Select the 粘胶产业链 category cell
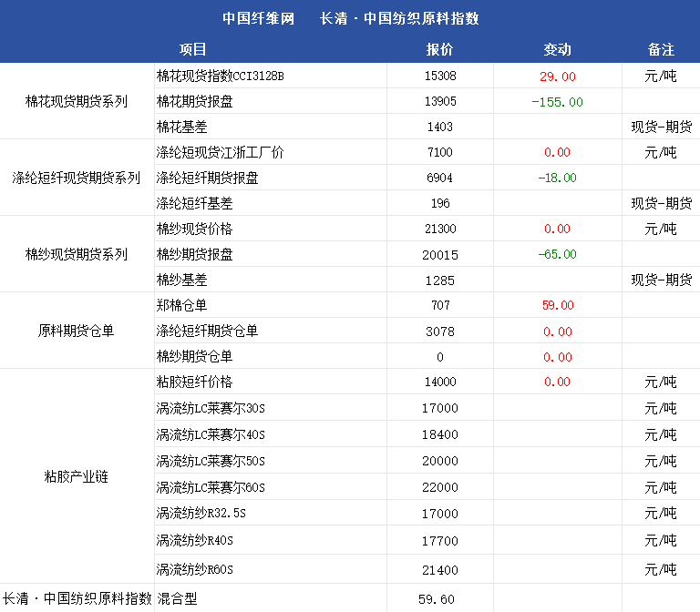Image resolution: width=700 pixels, height=612 pixels. coord(77,476)
